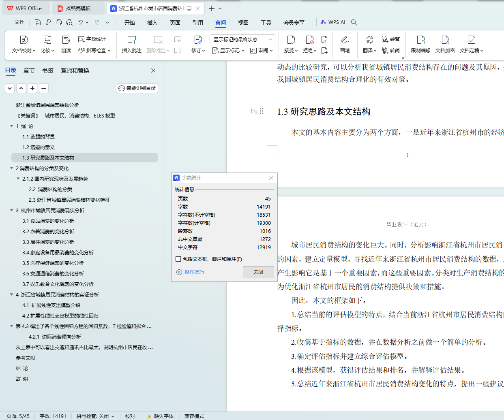
Task: Click 校对 in status bar
Action: [x=130, y=416]
